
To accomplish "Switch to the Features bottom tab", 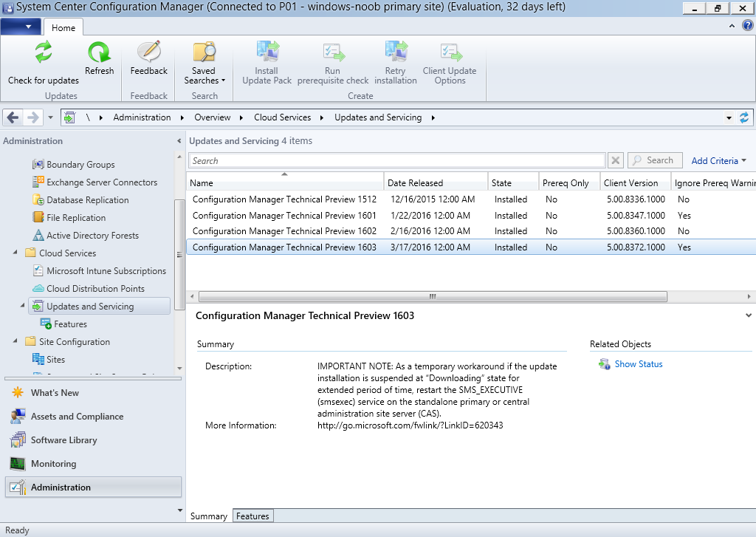I will 252,516.
